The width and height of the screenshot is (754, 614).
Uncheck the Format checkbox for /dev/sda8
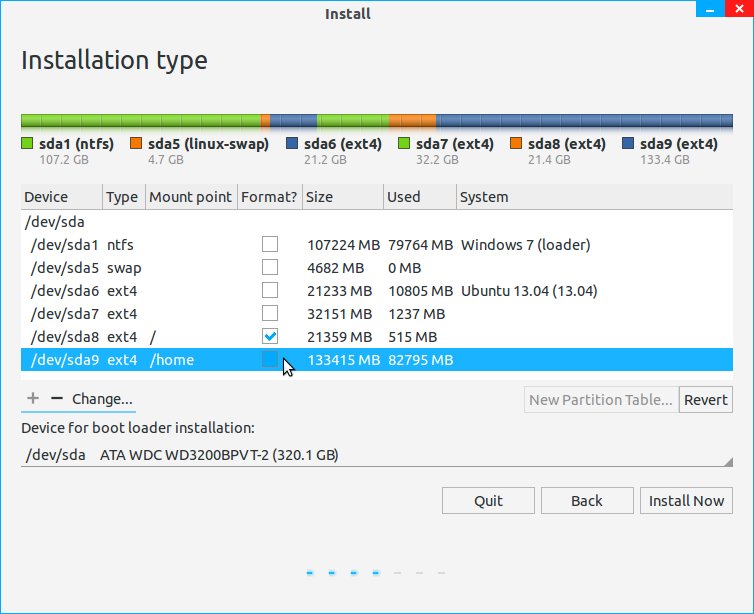pyautogui.click(x=270, y=336)
